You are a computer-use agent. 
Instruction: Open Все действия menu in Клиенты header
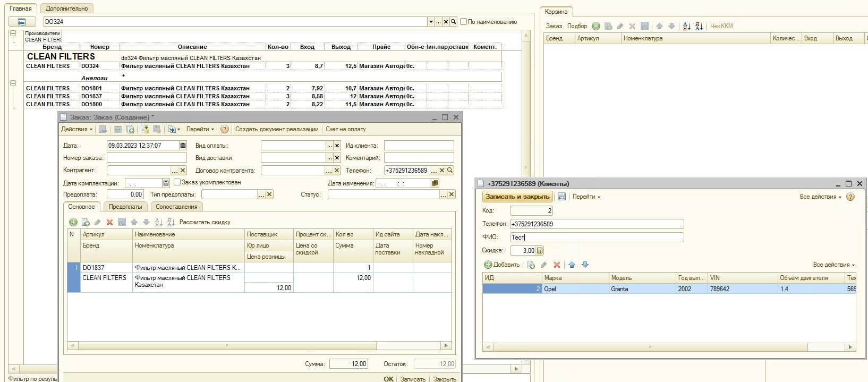point(821,197)
